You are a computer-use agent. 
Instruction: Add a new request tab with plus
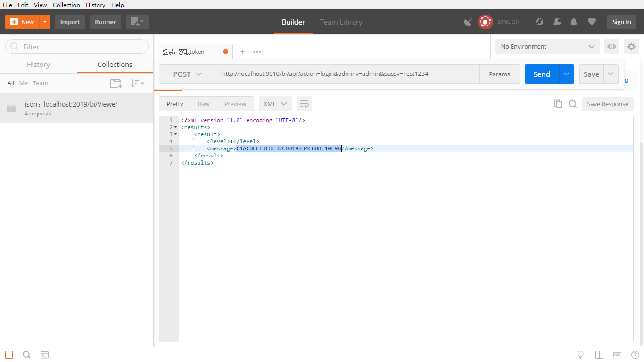242,52
